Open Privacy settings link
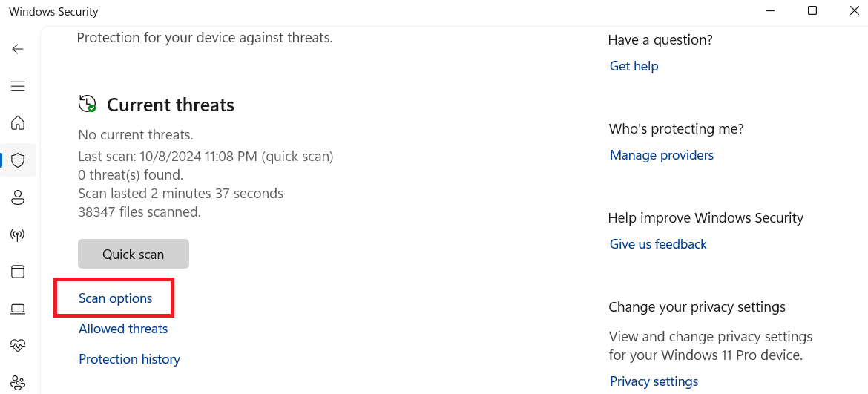This screenshot has height=394, width=868. coord(654,381)
